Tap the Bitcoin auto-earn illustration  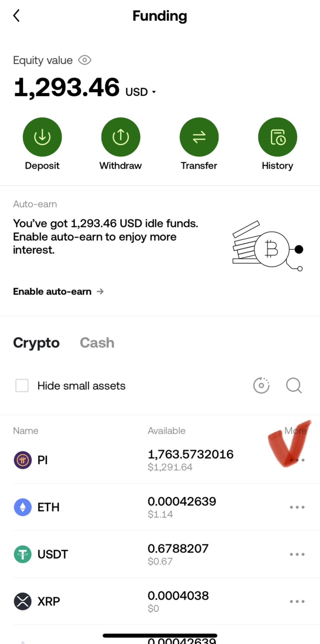[268, 246]
